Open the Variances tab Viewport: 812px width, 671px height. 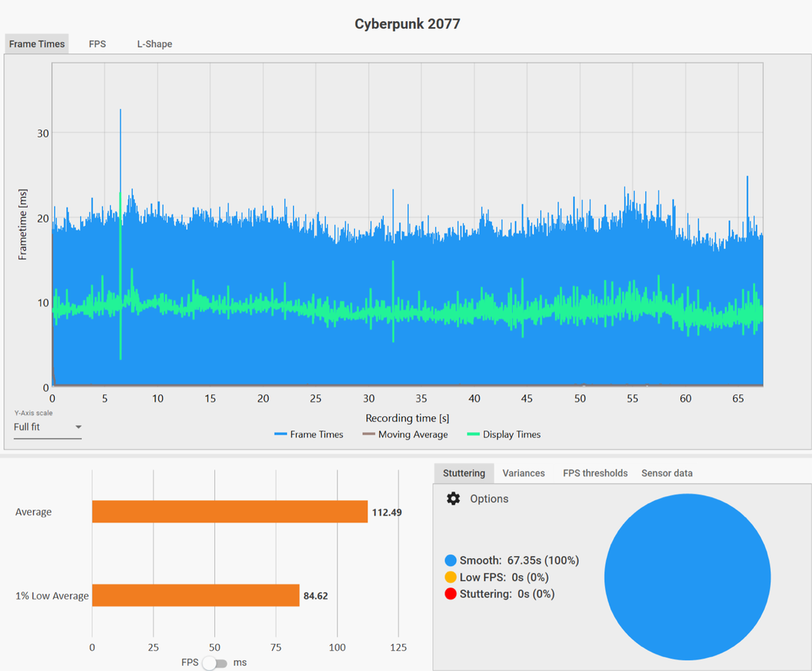(524, 473)
